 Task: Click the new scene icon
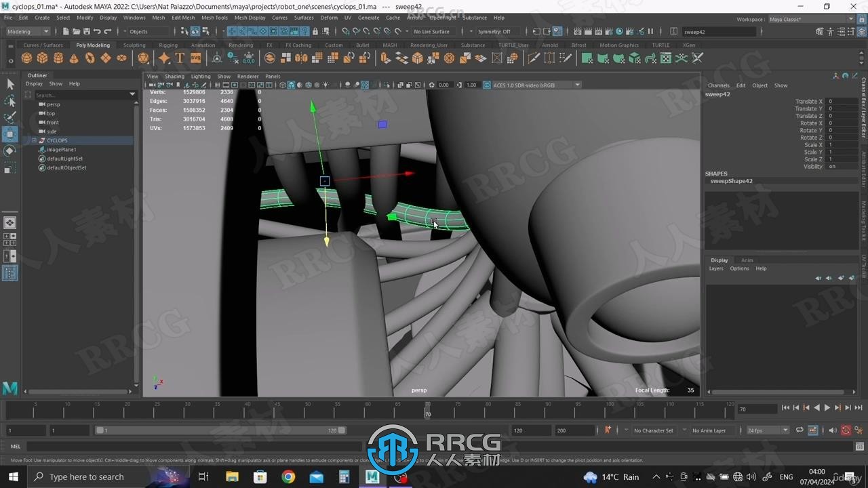[x=66, y=31]
